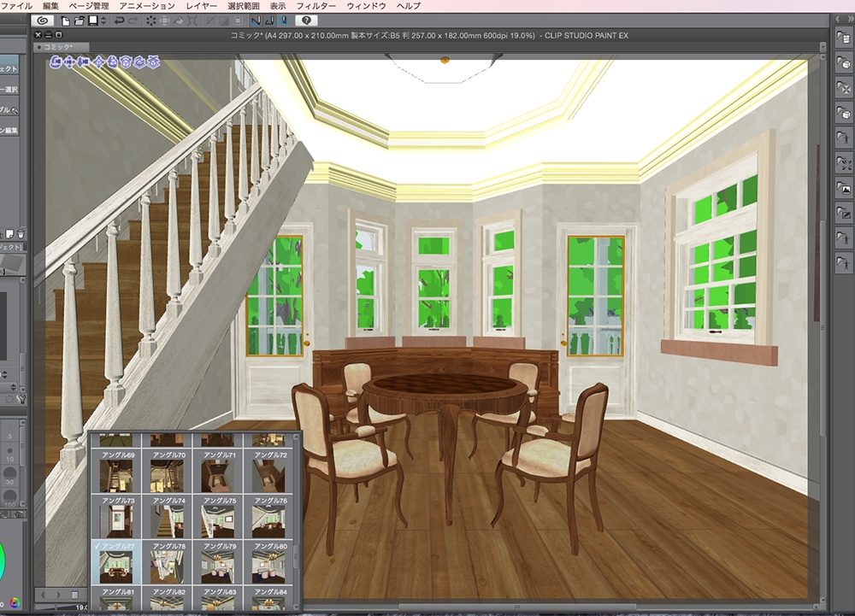Open the brush material folder icon
The image size is (855, 616).
843,214
